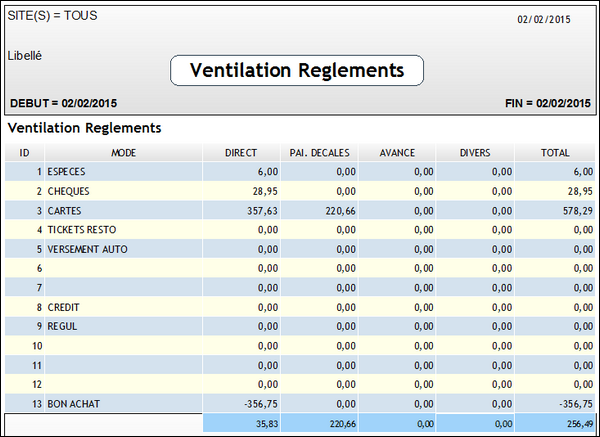
Task: Click the BON ACHAT mode cell
Action: (74, 404)
